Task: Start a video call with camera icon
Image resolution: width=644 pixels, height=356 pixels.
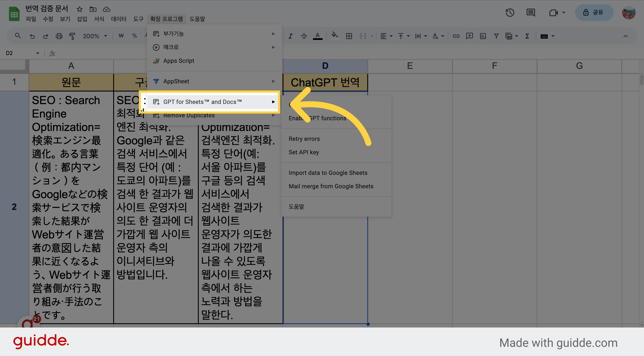Action: (x=553, y=13)
